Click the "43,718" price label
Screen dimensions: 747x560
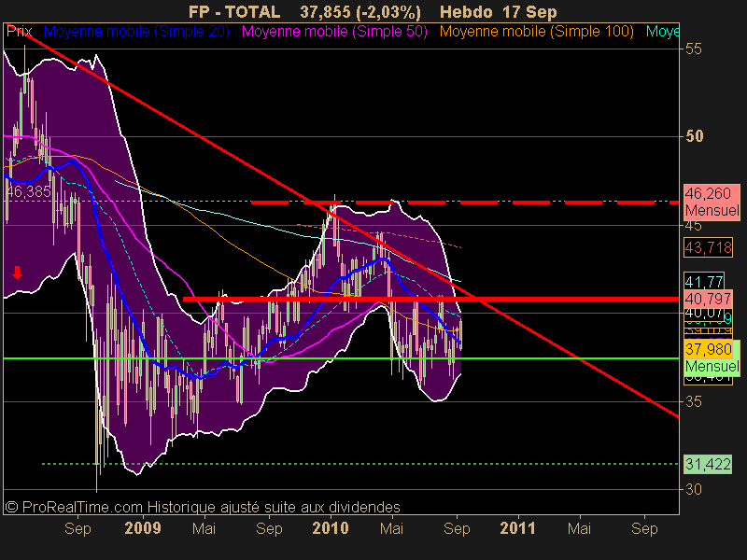[x=708, y=247]
